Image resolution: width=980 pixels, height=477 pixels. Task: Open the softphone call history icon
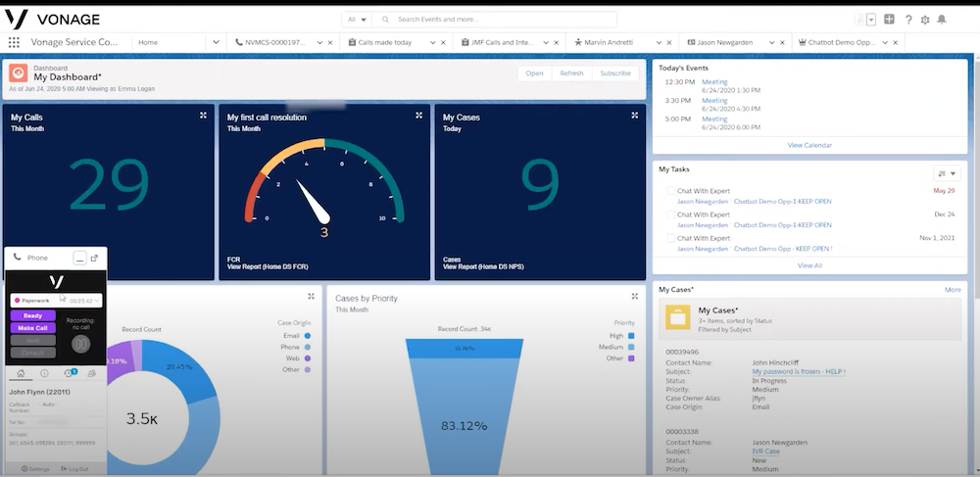click(69, 373)
